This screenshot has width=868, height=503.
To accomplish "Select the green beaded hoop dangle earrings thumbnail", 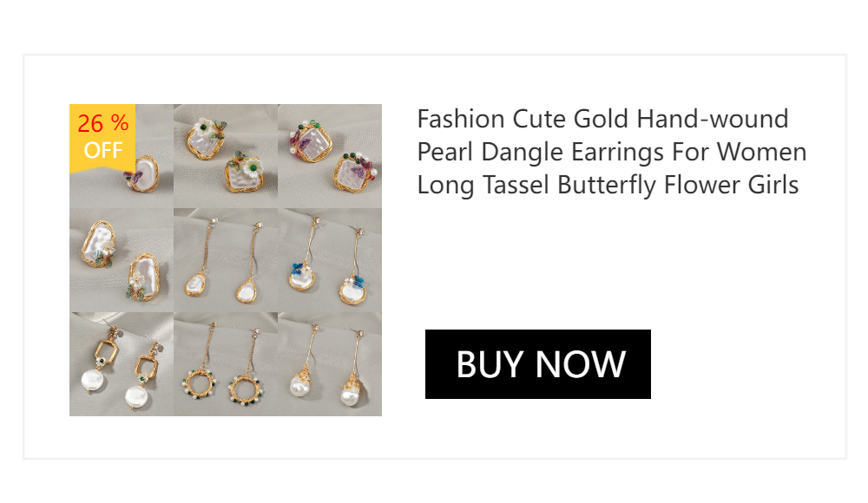I will tap(226, 364).
